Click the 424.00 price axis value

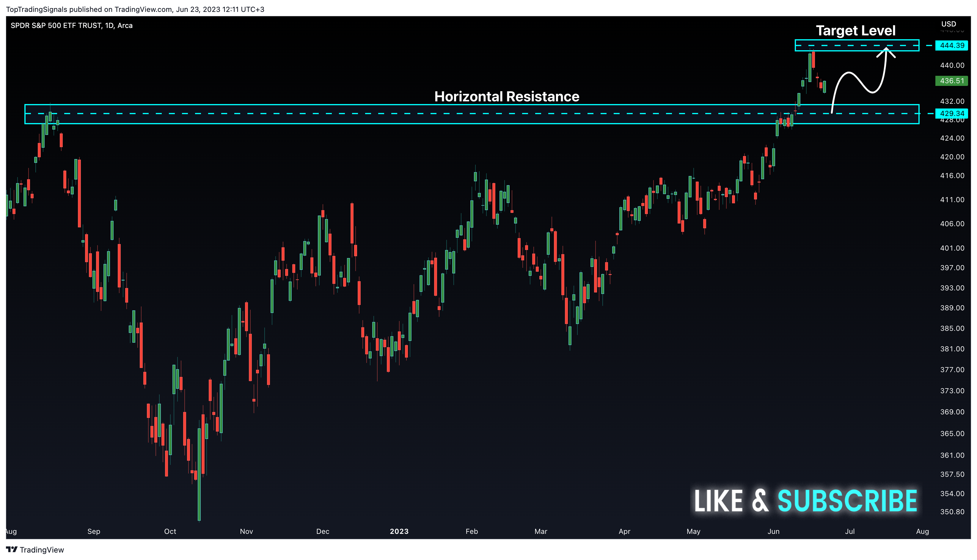(952, 138)
